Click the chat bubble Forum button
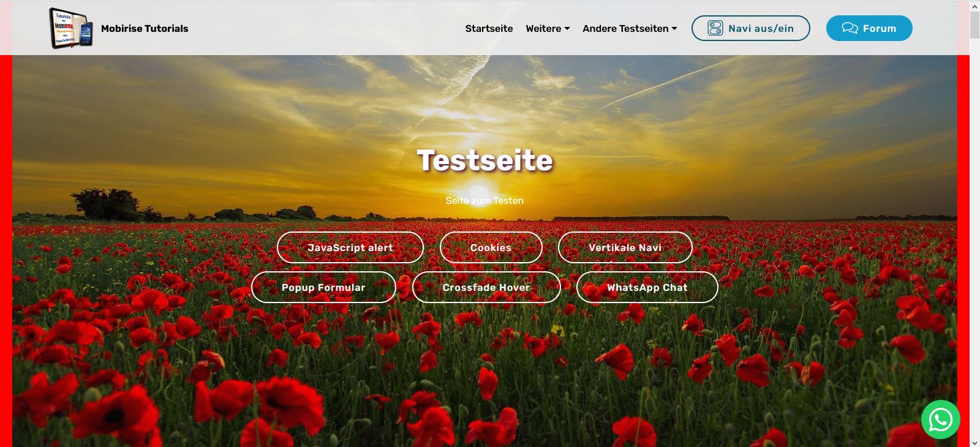Viewport: 980px width, 447px height. tap(869, 28)
